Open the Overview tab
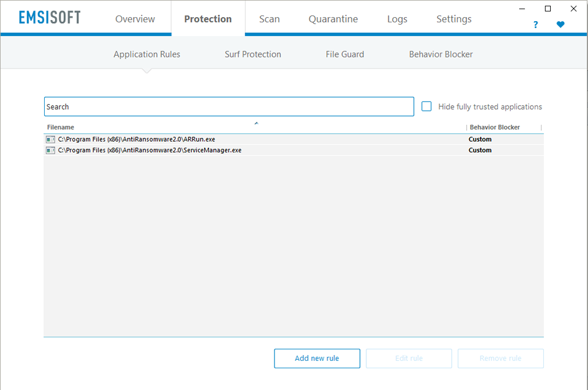The image size is (588, 390). click(x=136, y=19)
